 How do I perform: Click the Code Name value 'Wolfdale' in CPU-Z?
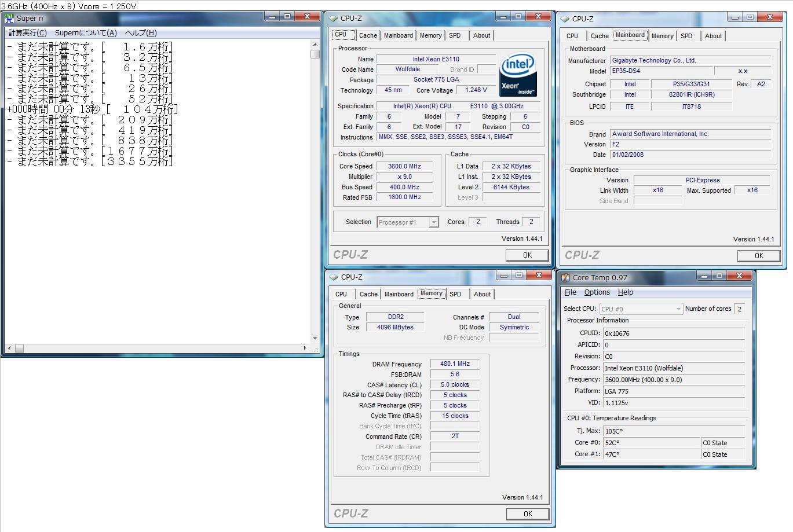(x=408, y=69)
